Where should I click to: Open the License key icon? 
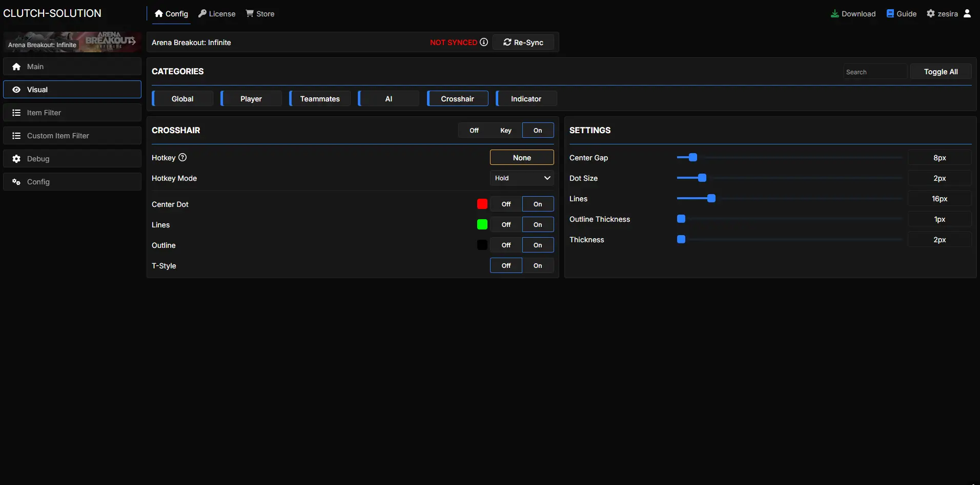click(202, 14)
